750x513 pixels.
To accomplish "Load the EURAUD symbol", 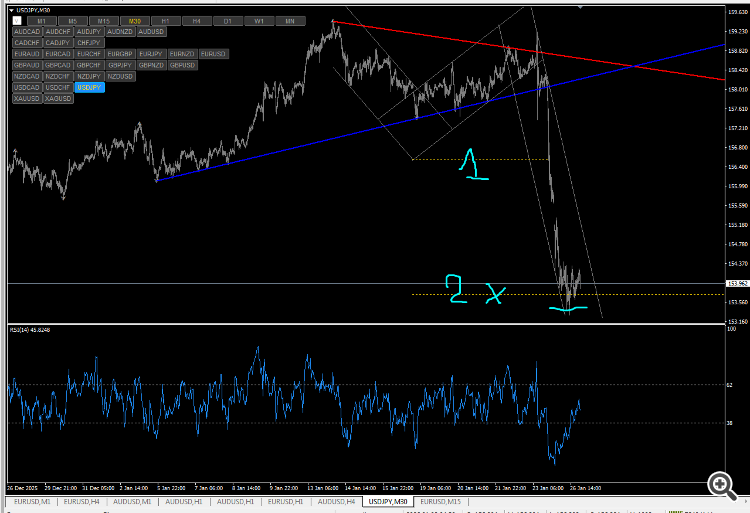I will pyautogui.click(x=27, y=54).
